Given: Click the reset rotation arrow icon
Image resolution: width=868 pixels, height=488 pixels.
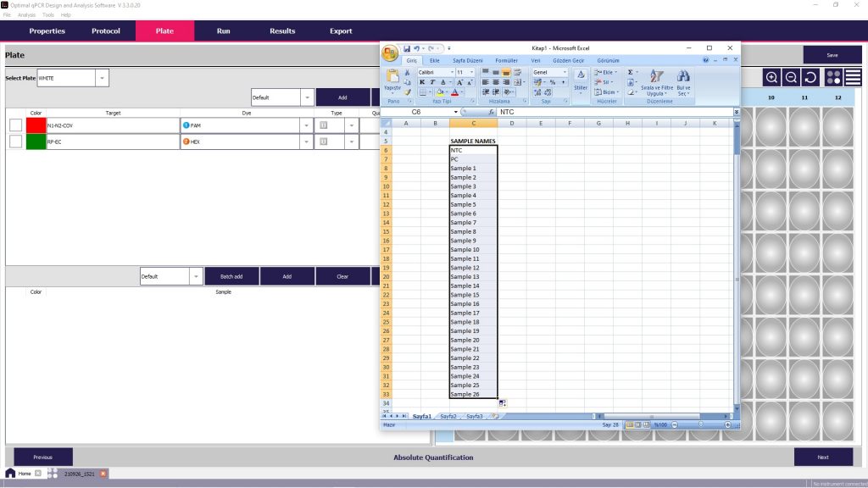Looking at the screenshot, I should (x=810, y=77).
